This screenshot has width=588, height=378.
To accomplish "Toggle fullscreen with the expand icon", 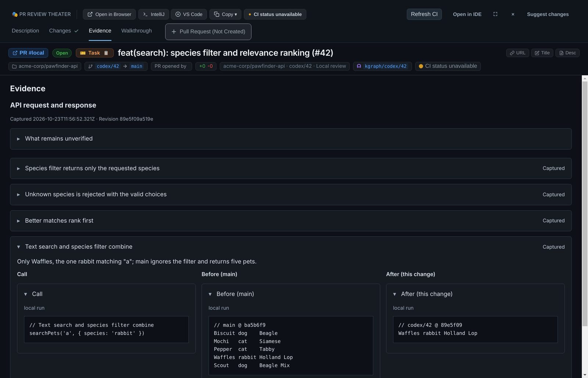I will click(x=495, y=14).
